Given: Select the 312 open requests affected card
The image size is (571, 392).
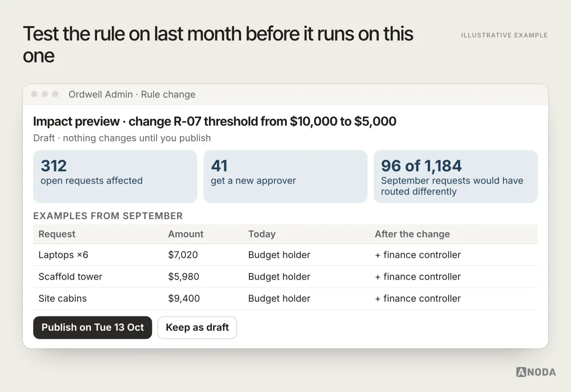Looking at the screenshot, I should (115, 176).
